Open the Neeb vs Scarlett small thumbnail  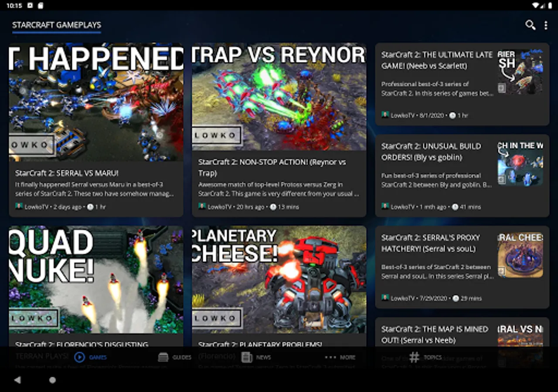521,71
